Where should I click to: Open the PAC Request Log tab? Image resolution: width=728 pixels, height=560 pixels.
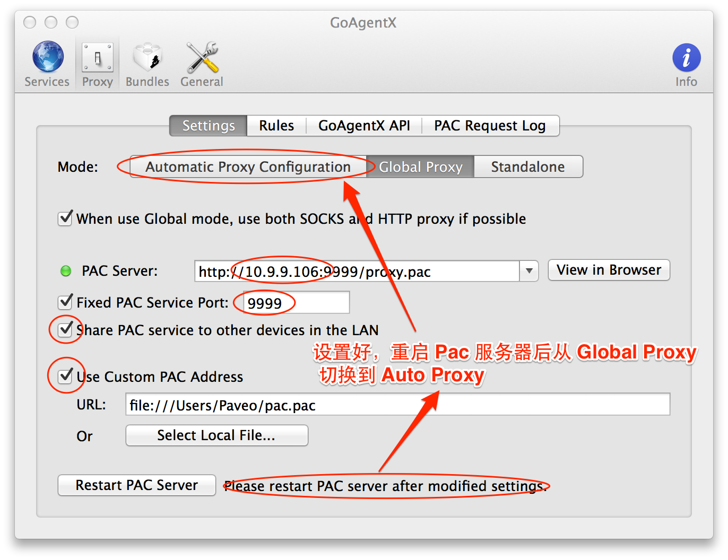[490, 126]
